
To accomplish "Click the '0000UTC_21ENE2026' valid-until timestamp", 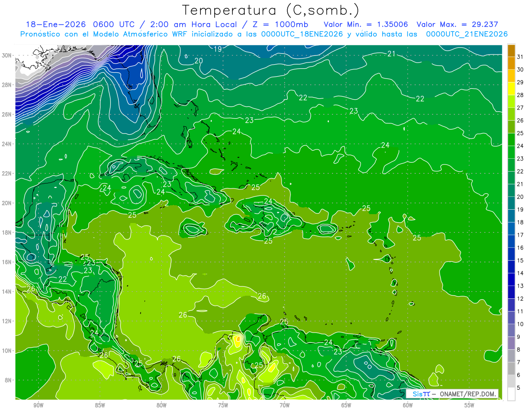I will click(467, 34).
